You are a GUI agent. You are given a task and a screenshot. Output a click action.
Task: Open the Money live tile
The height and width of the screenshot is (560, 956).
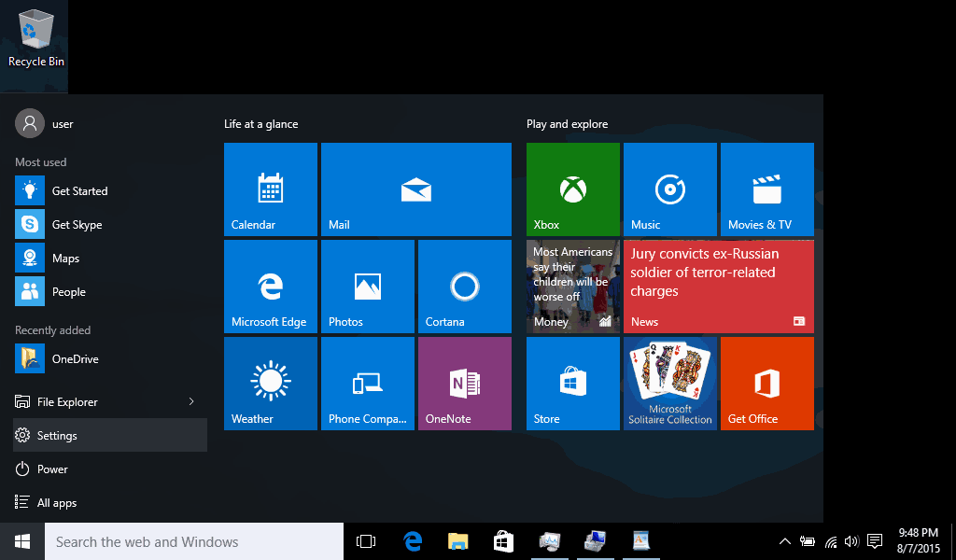click(573, 287)
